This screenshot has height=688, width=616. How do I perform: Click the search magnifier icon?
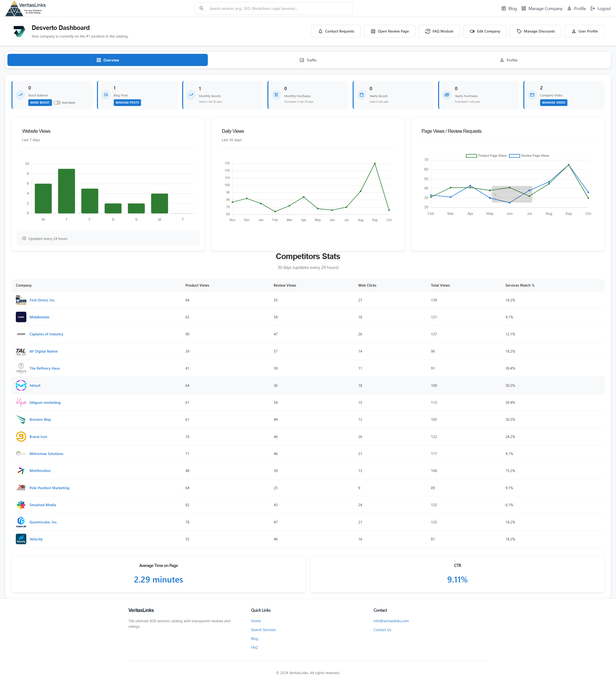201,8
